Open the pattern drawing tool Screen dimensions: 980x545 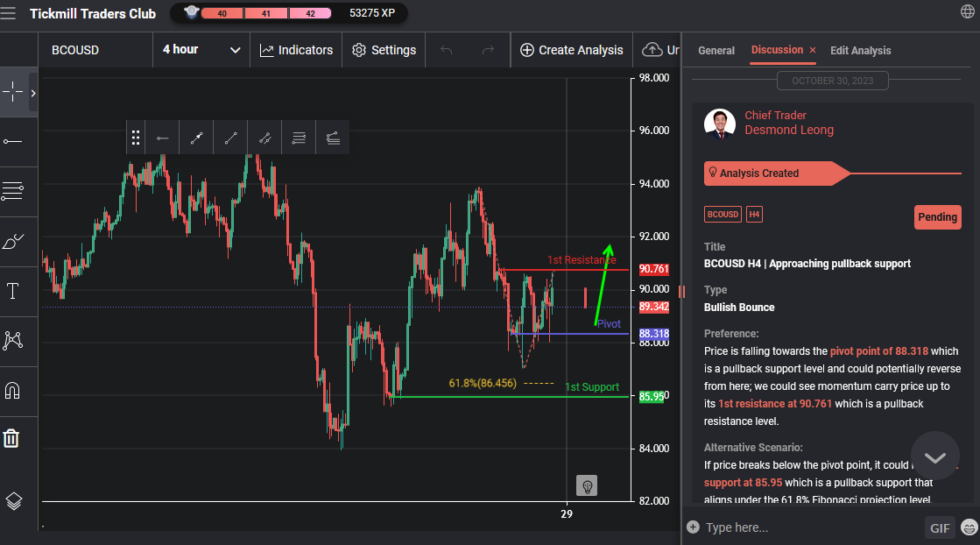[x=12, y=341]
